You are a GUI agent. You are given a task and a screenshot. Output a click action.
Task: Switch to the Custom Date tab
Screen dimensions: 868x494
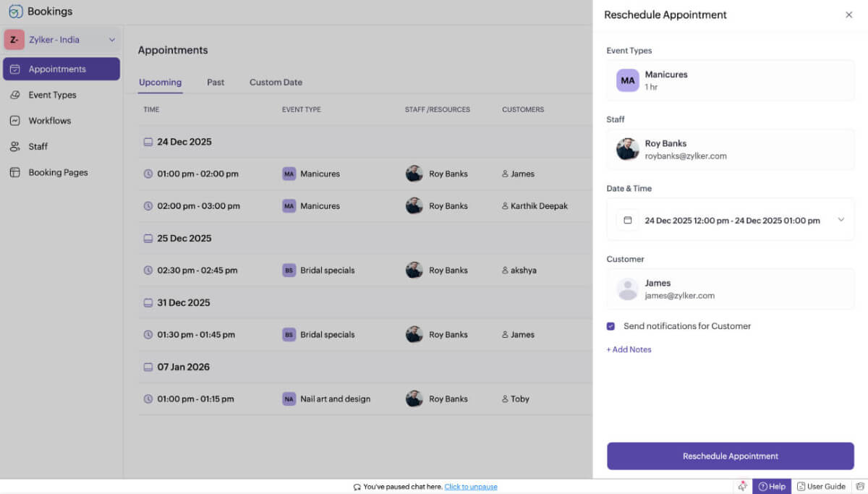coord(276,82)
